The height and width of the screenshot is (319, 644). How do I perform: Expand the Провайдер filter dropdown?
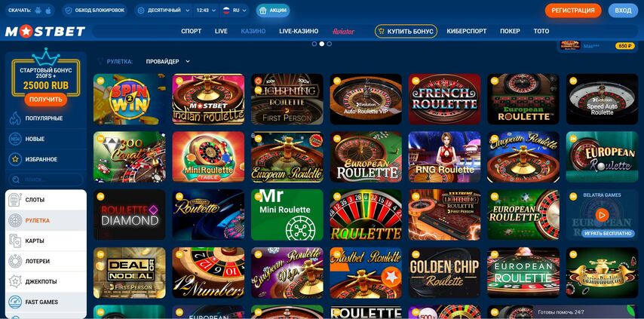[168, 62]
